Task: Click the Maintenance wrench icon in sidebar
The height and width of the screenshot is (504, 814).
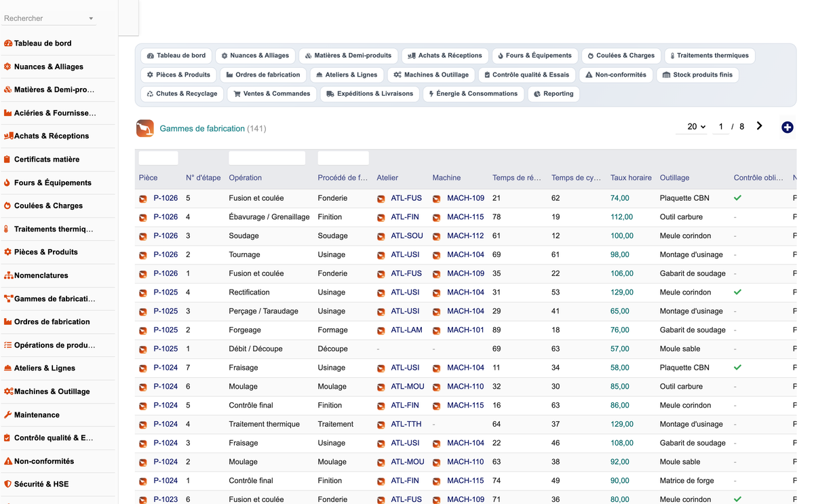Action: pos(8,414)
